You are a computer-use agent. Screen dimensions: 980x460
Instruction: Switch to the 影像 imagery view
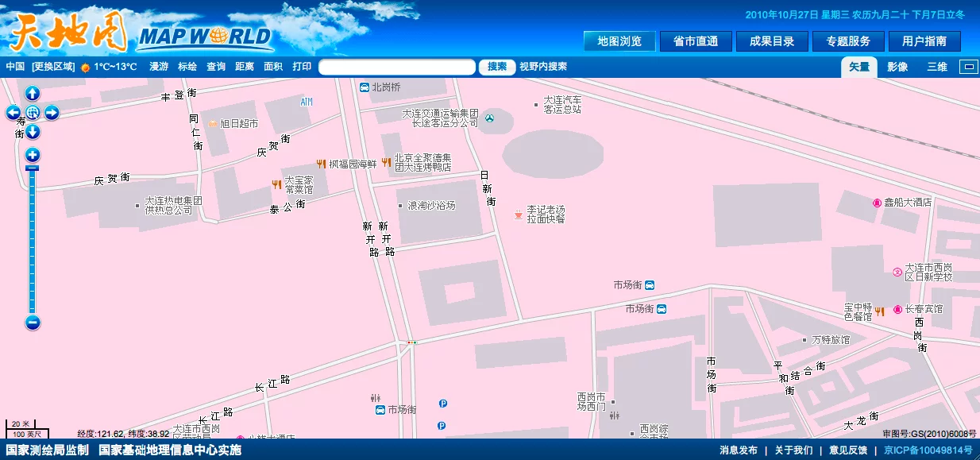pos(897,67)
